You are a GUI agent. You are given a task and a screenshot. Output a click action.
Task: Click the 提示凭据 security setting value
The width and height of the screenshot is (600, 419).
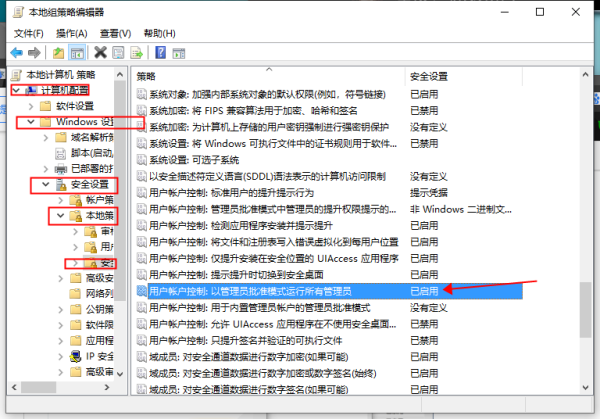(x=429, y=193)
